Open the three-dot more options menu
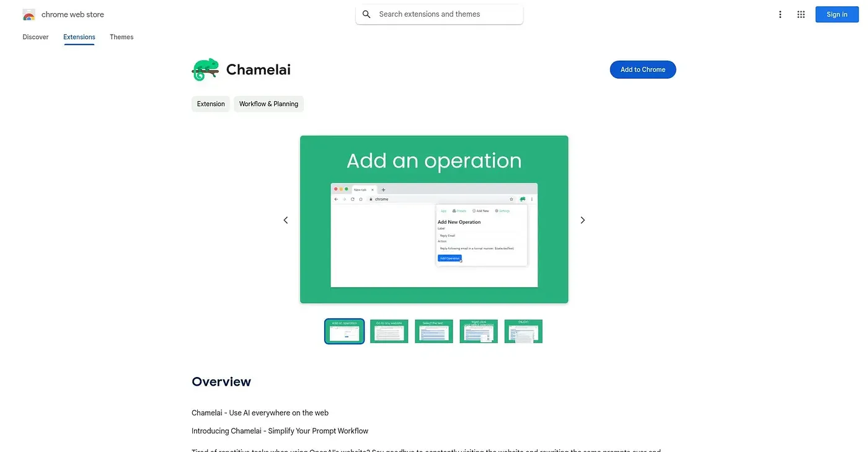This screenshot has height=452, width=868. click(780, 14)
